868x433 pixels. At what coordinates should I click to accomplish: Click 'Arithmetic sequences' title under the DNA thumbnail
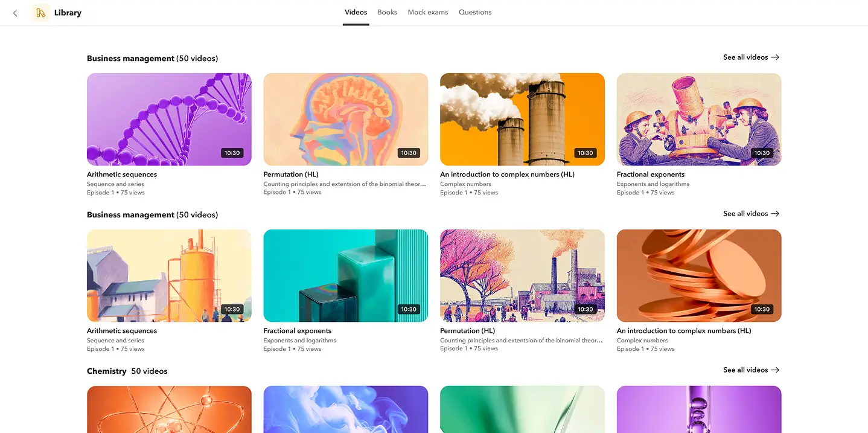(x=122, y=175)
